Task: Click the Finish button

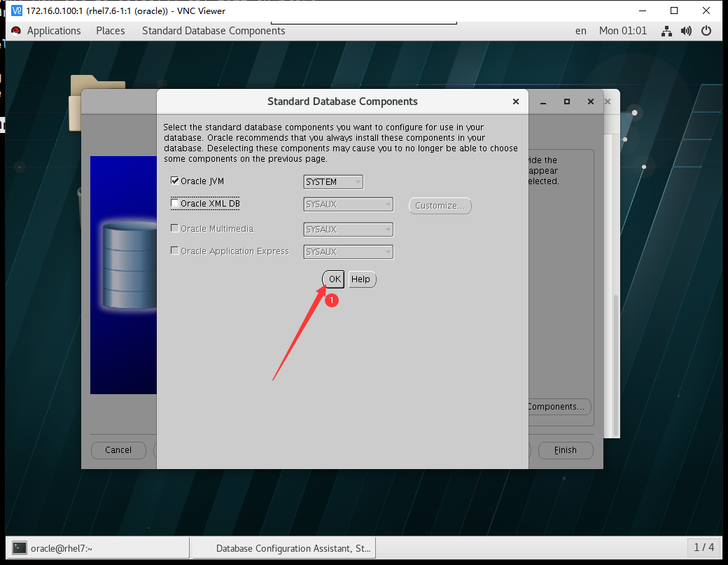Action: pos(566,450)
